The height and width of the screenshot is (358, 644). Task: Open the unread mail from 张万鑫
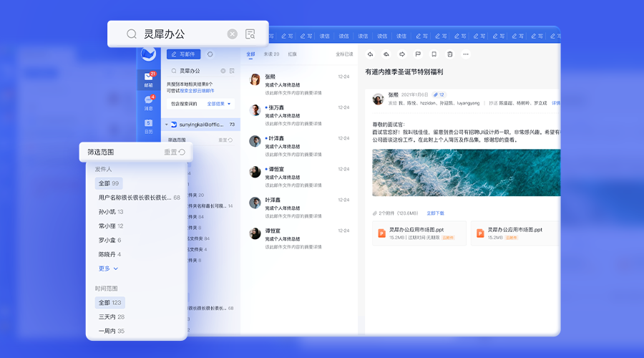[x=299, y=115]
